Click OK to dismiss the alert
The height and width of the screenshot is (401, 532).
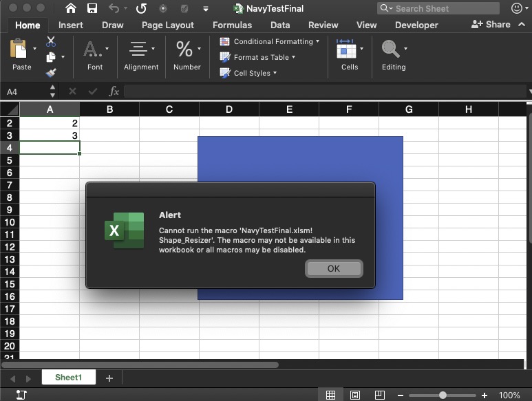click(334, 268)
